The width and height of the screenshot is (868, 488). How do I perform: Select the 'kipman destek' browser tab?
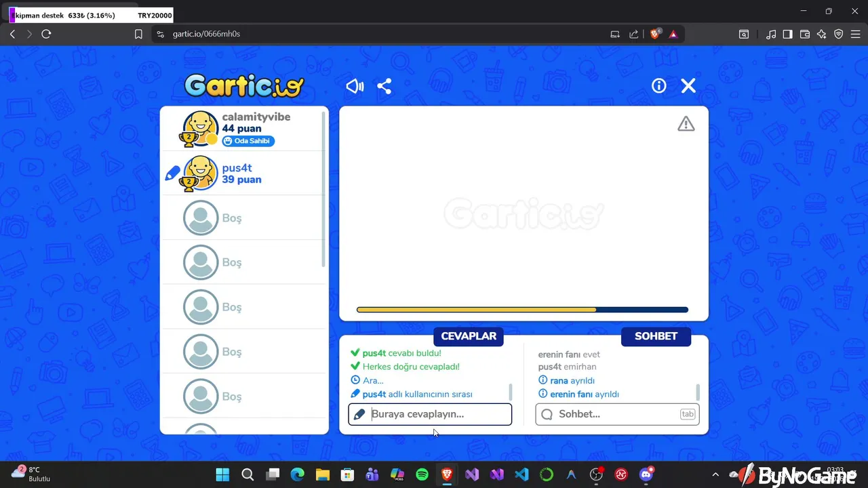(x=91, y=15)
